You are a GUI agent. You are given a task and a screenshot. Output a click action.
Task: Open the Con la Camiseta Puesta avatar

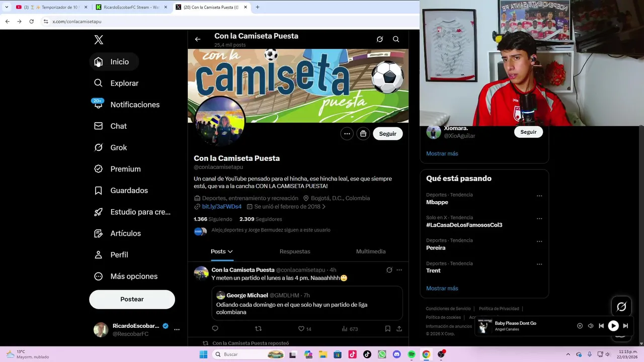coord(220,121)
